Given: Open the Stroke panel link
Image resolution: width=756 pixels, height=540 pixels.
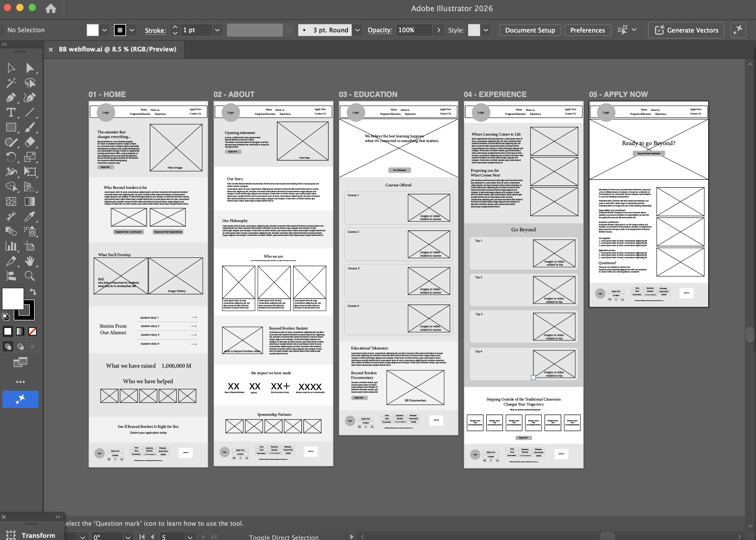Looking at the screenshot, I should coord(155,30).
